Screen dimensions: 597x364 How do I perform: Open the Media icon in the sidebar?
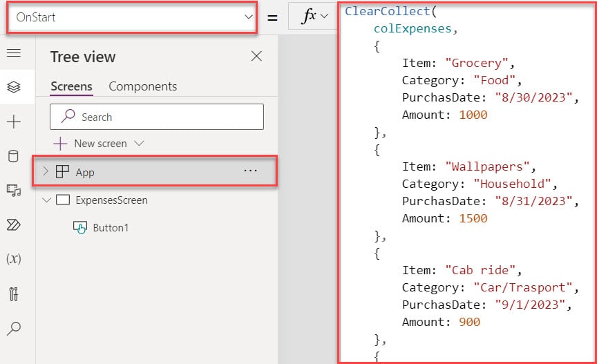point(14,191)
